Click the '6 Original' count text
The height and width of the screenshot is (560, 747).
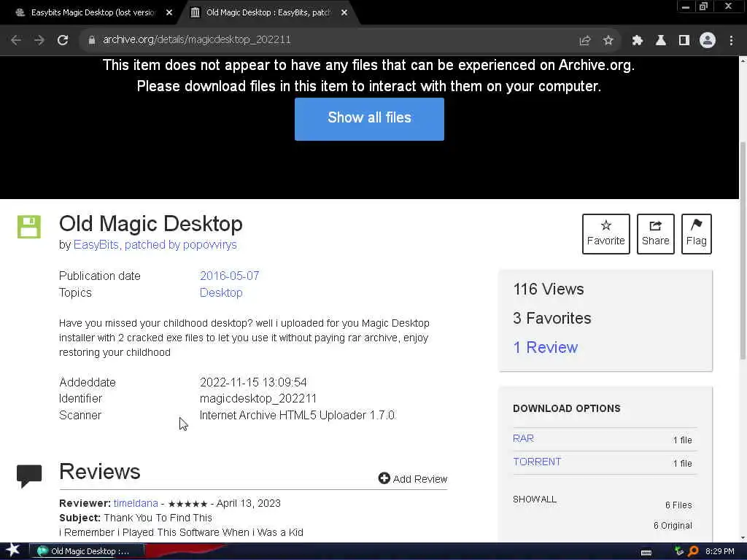point(673,526)
